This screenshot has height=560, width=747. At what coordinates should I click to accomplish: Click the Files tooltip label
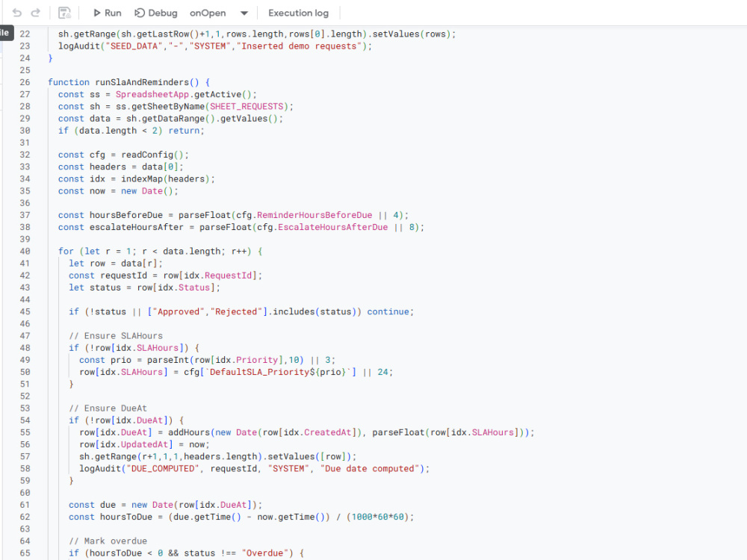[x=6, y=32]
